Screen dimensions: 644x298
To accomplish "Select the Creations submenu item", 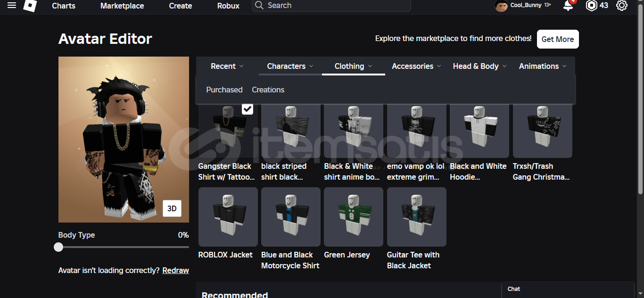I will (268, 90).
